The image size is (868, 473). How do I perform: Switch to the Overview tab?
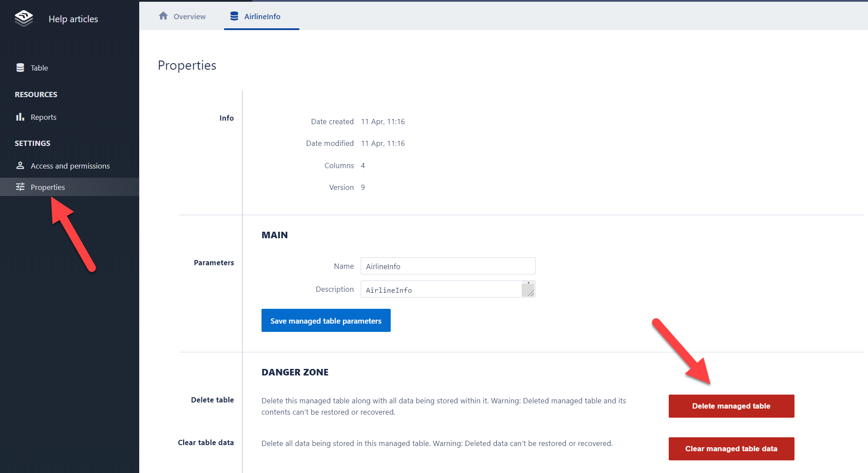click(x=189, y=17)
